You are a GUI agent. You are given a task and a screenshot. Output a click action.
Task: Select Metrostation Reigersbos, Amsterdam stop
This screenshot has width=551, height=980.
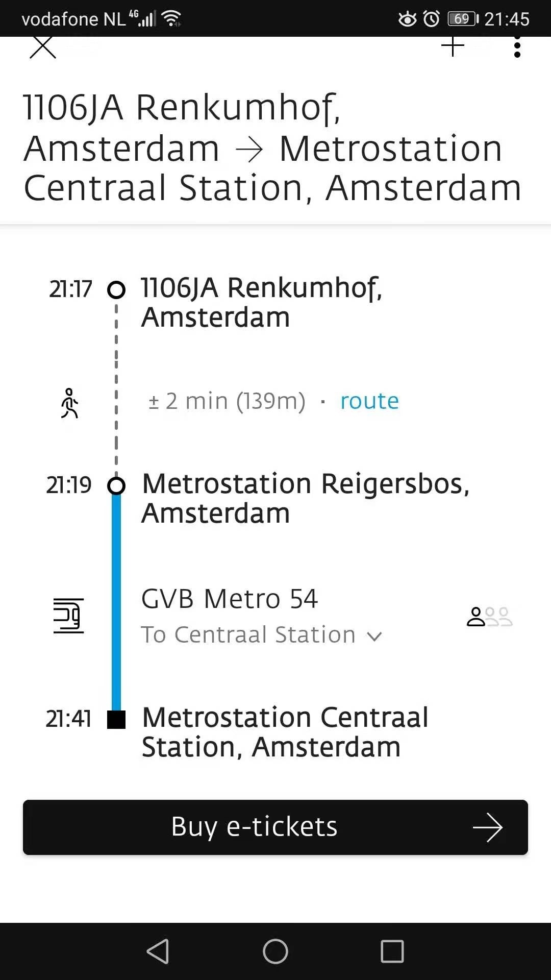click(x=305, y=498)
